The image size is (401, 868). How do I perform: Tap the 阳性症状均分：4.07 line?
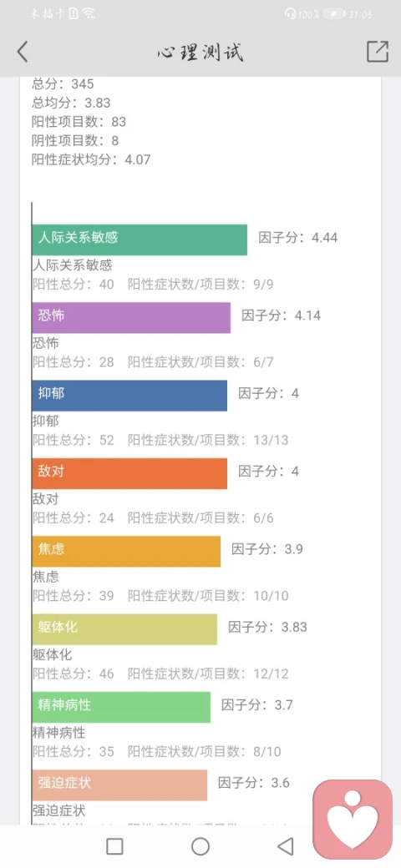[91, 160]
